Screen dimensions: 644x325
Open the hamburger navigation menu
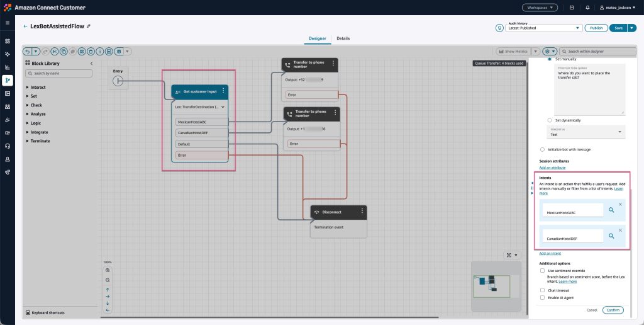[8, 23]
